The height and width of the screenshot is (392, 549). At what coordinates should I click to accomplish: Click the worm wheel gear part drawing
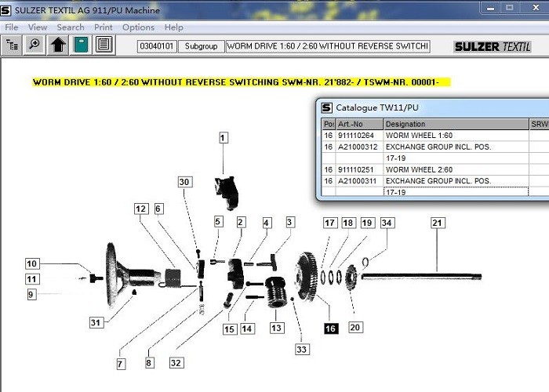click(307, 277)
